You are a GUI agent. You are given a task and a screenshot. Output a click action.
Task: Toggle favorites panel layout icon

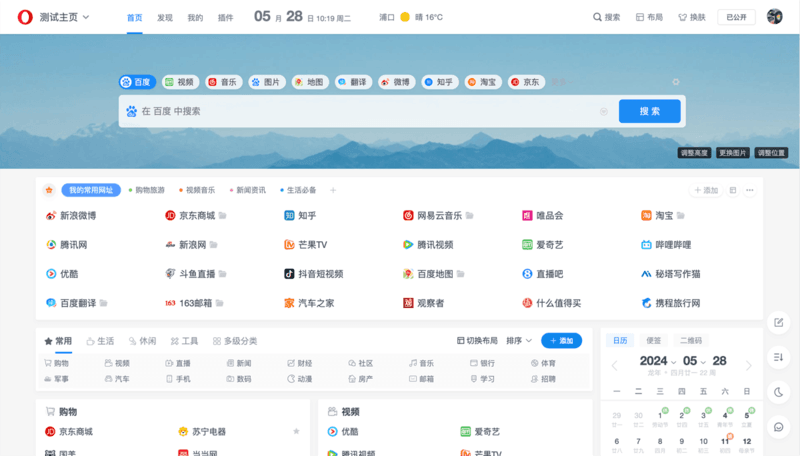(733, 190)
